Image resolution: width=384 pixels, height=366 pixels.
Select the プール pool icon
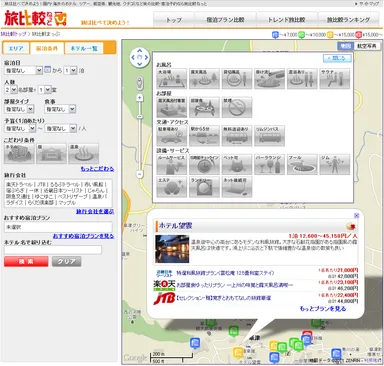tap(302, 164)
